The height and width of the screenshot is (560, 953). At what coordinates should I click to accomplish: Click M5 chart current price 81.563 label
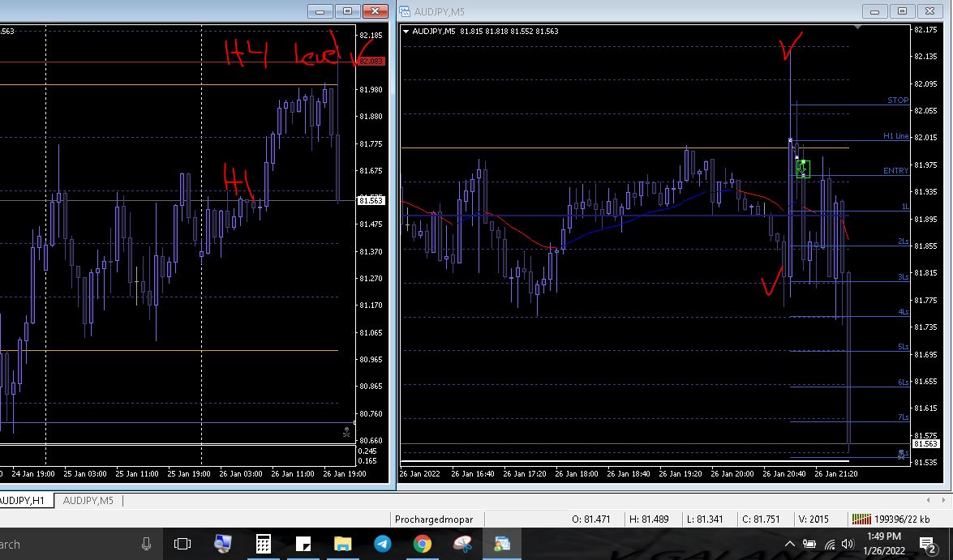click(925, 444)
